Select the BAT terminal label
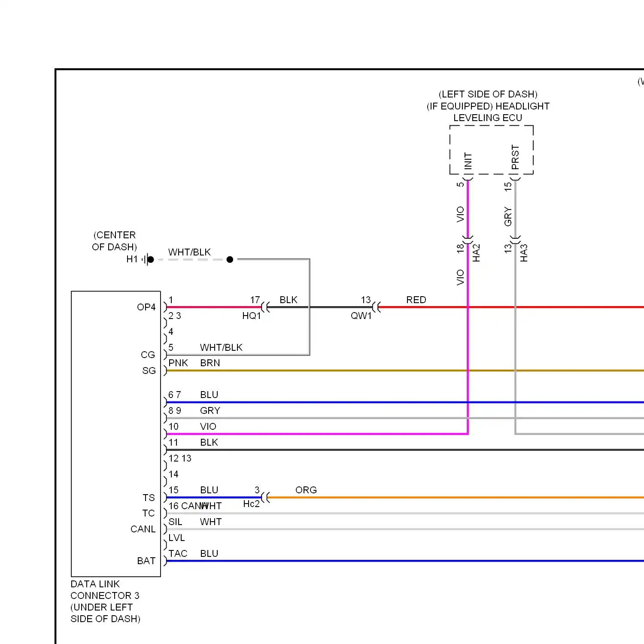Viewport: 644px width, 644px height. tap(146, 561)
